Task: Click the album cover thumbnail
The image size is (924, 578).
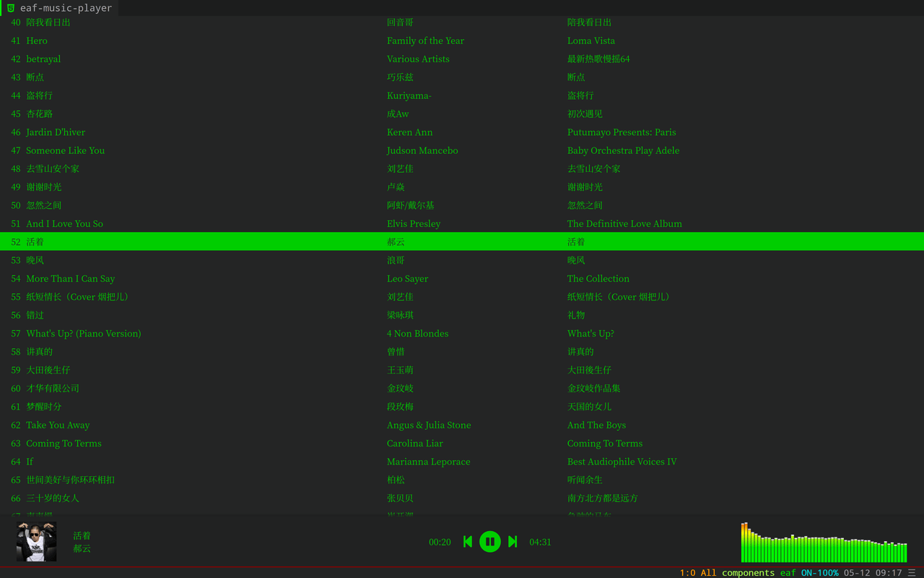Action: pyautogui.click(x=36, y=541)
